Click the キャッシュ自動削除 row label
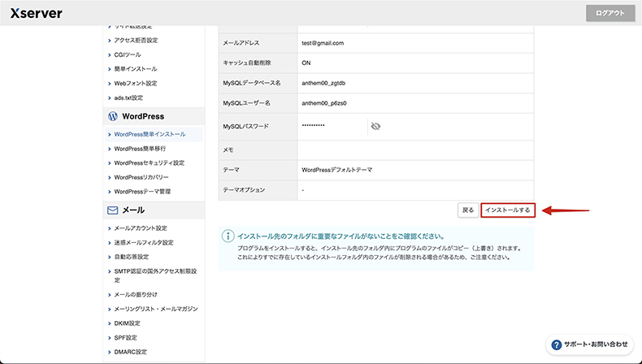The image size is (642, 364). (x=247, y=63)
